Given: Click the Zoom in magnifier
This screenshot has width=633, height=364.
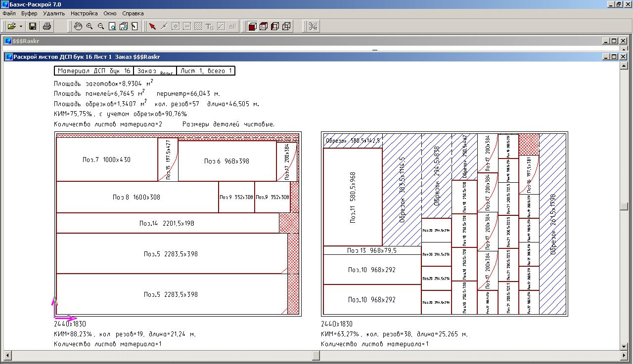Looking at the screenshot, I should tap(90, 26).
